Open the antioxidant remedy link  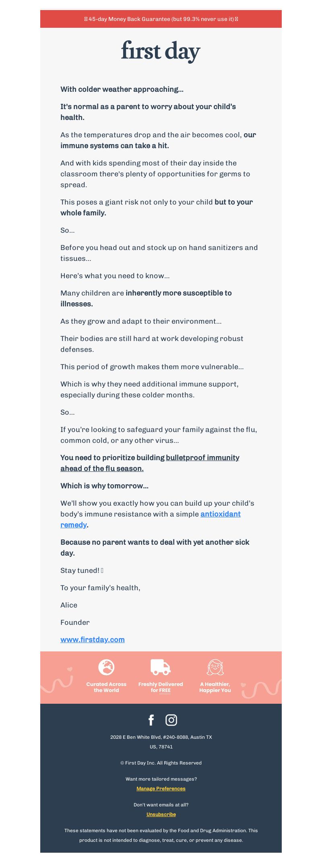(x=151, y=519)
